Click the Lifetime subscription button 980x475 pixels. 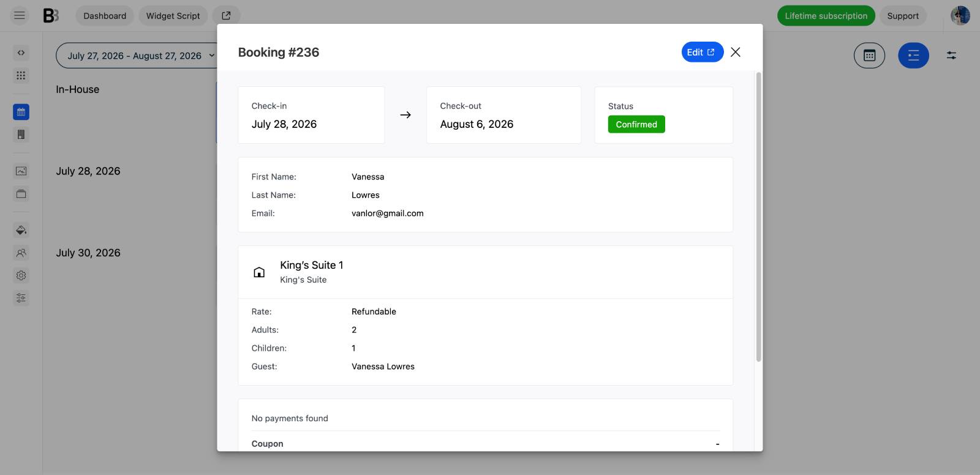[826, 16]
